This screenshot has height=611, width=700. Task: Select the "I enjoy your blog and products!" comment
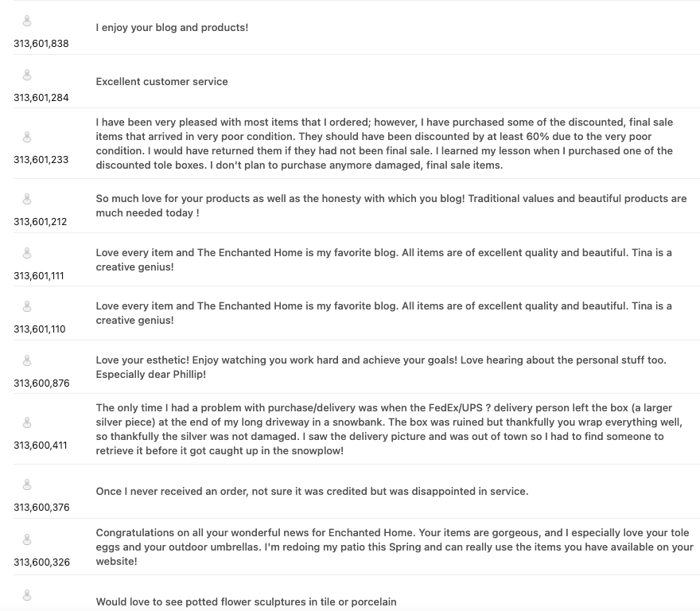pos(172,28)
